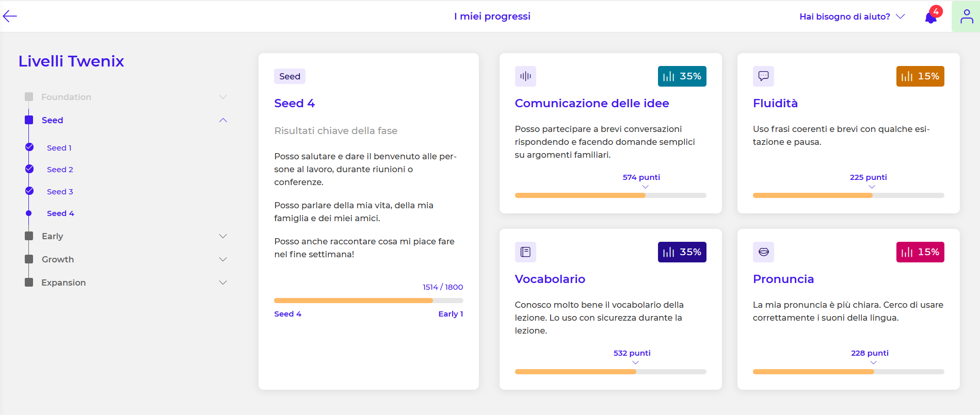Image resolution: width=980 pixels, height=415 pixels.
Task: Open the Hai bisogno di aiuto? menu
Action: pos(852,16)
